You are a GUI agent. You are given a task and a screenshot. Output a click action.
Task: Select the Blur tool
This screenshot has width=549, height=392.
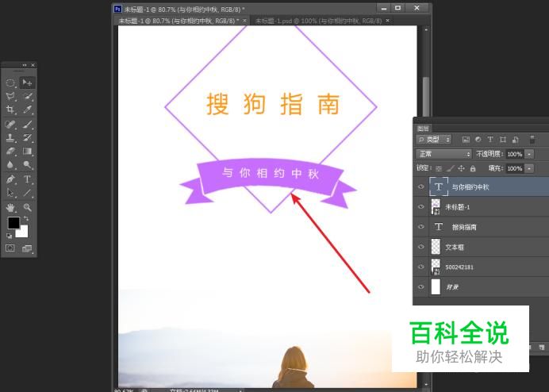[10, 164]
